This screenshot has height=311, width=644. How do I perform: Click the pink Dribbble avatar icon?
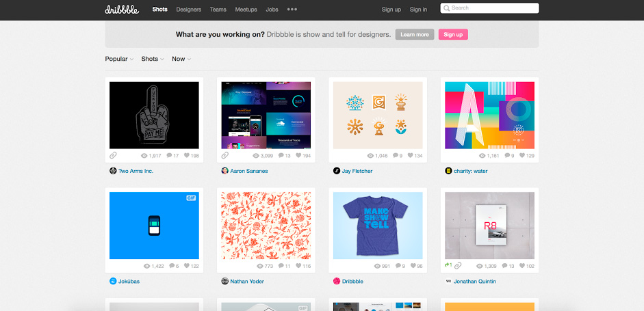[x=337, y=281]
